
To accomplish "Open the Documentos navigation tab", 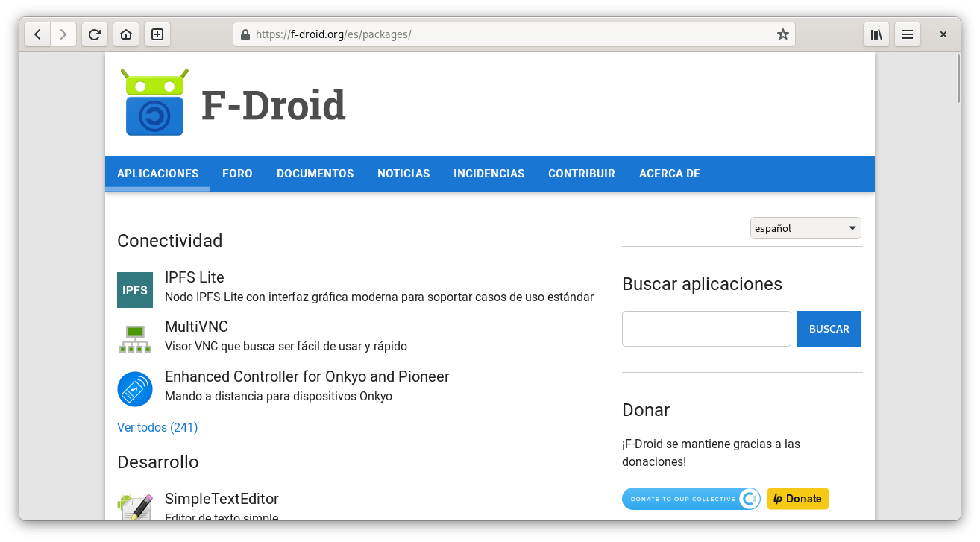I will pos(315,174).
